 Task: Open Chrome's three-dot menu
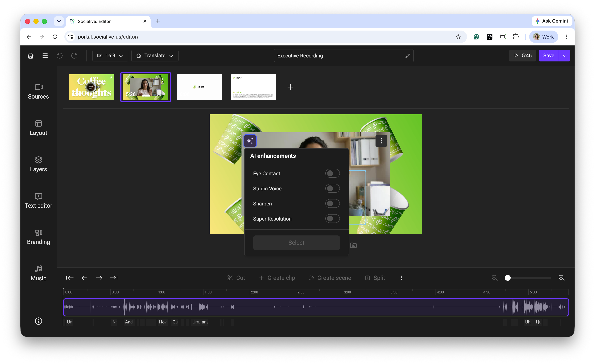(x=566, y=37)
